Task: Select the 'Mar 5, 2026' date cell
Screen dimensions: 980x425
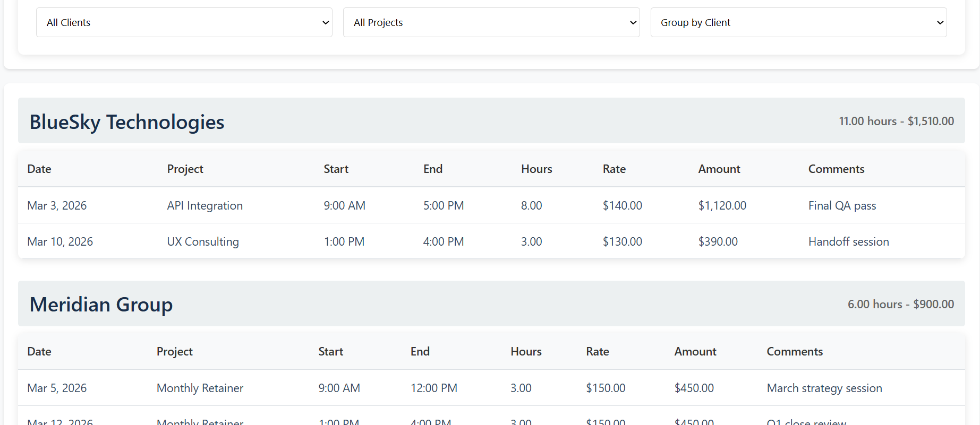Action: pyautogui.click(x=57, y=388)
